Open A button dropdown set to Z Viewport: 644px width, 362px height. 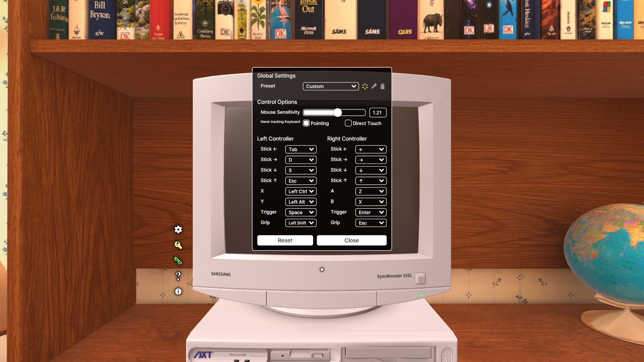pos(371,191)
